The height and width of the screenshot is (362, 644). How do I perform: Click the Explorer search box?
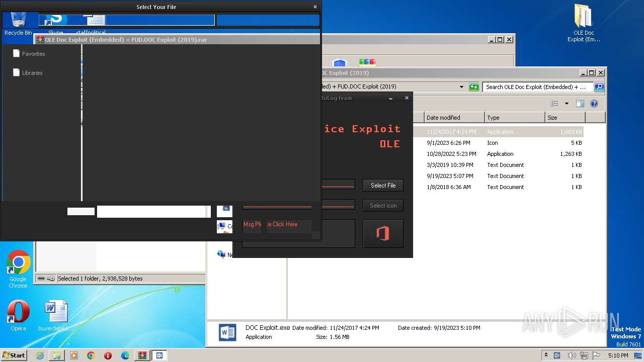tap(538, 87)
